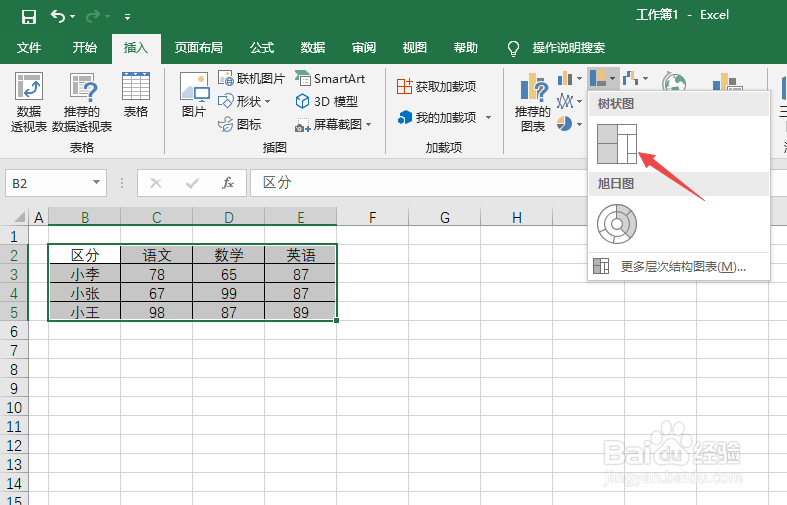
Task: Select column G header
Action: coord(445,217)
